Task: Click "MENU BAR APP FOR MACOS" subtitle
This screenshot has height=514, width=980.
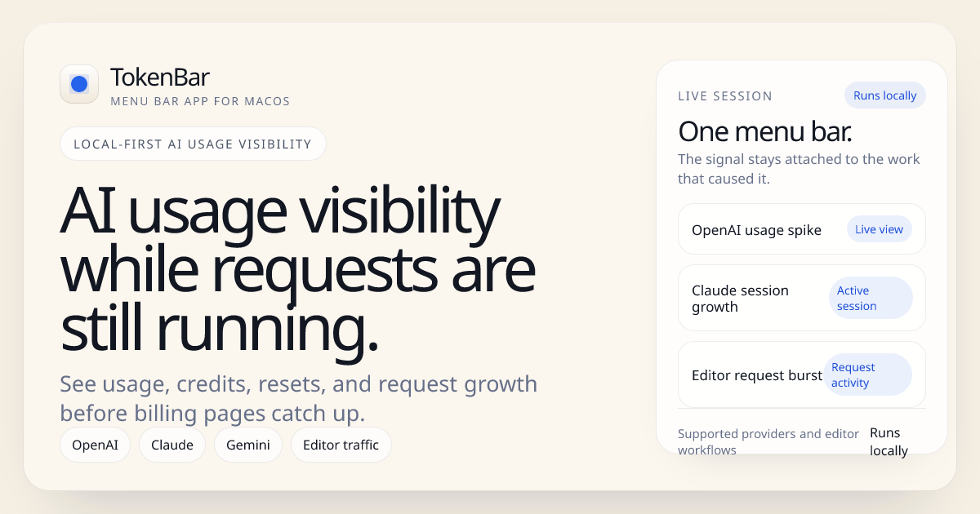Action: point(200,102)
